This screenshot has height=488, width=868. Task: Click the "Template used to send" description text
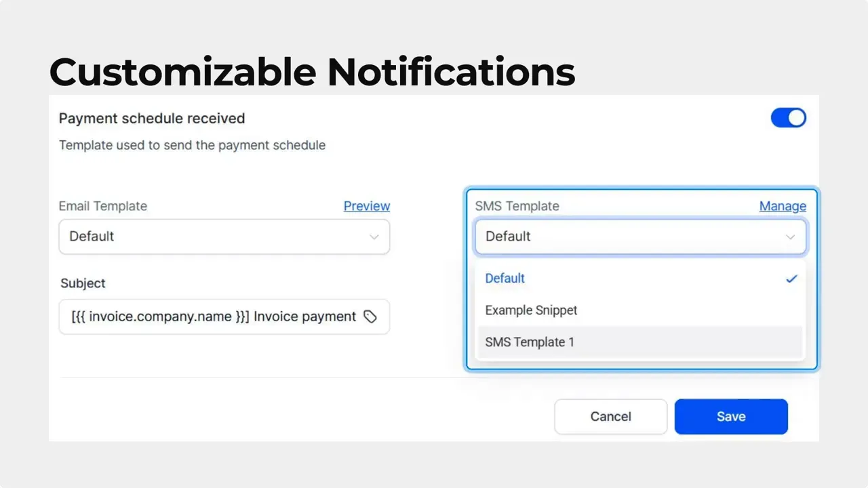(192, 145)
